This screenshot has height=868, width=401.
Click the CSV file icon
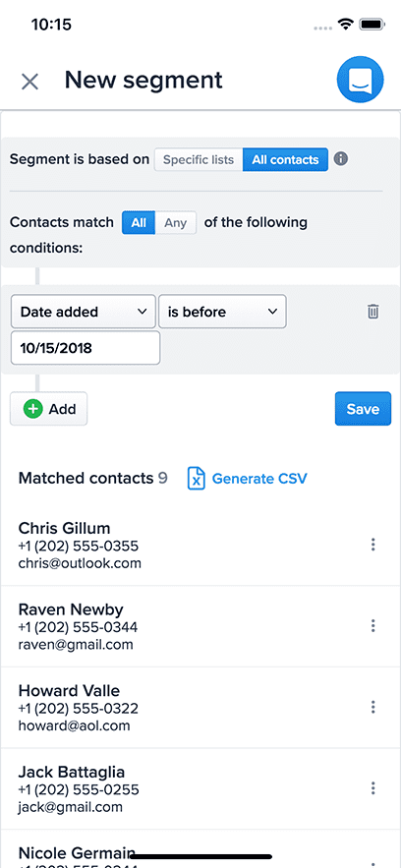pos(196,479)
